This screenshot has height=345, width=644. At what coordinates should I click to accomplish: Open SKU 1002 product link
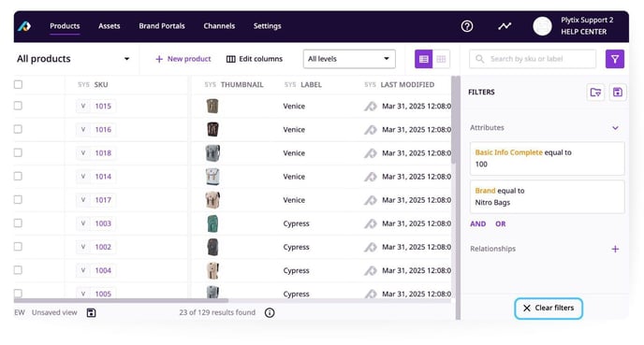pos(103,248)
